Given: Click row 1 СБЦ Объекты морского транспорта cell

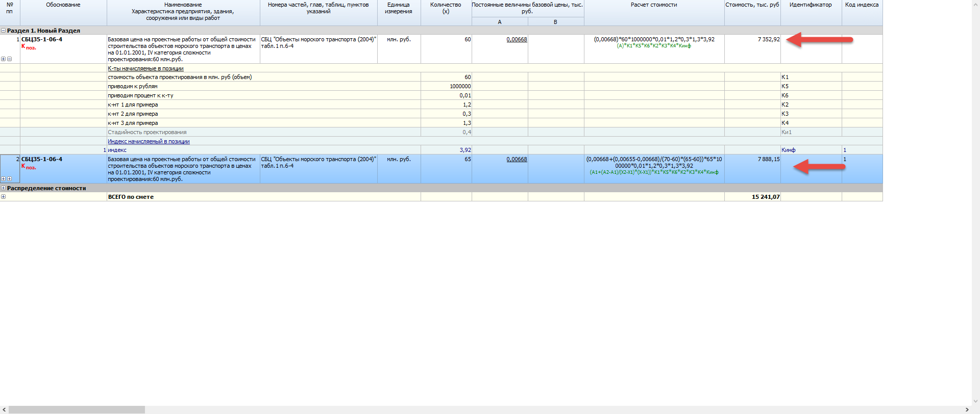Looking at the screenshot, I should click(x=318, y=49).
